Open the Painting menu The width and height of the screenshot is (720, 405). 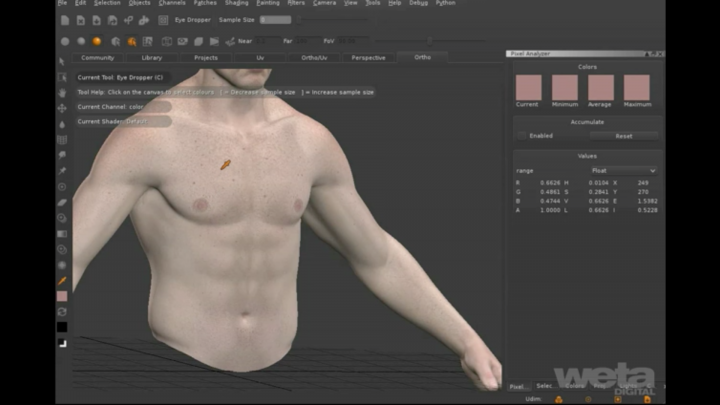[x=268, y=3]
